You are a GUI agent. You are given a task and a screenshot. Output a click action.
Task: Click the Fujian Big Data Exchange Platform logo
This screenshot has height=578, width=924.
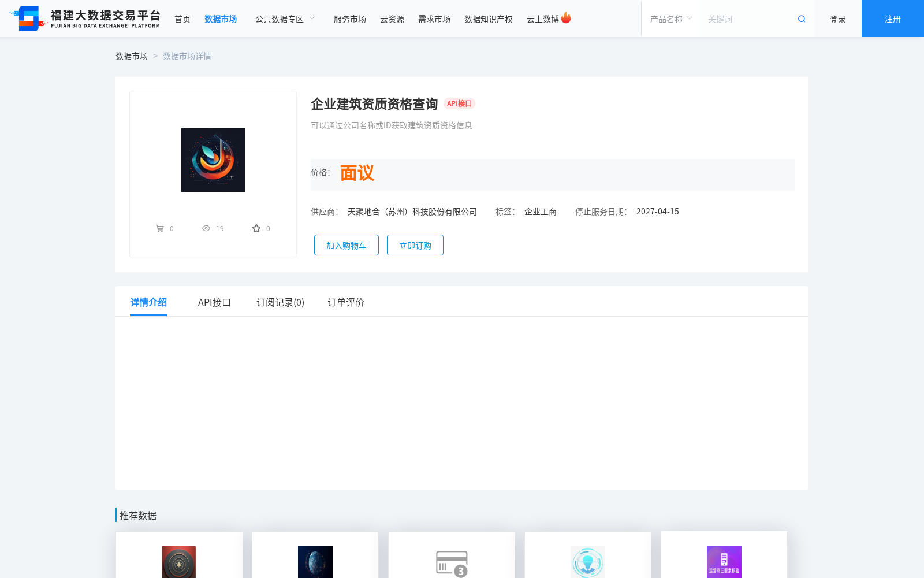(x=85, y=18)
